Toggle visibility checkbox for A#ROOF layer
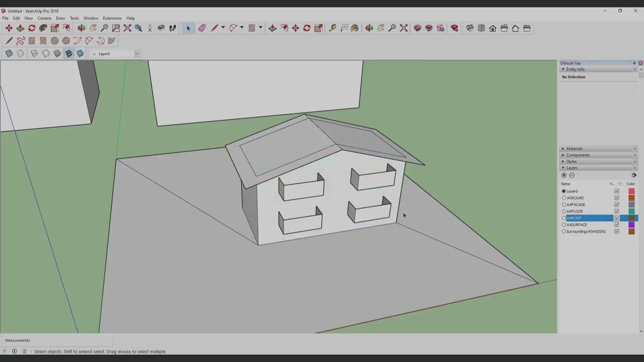 tap(617, 218)
